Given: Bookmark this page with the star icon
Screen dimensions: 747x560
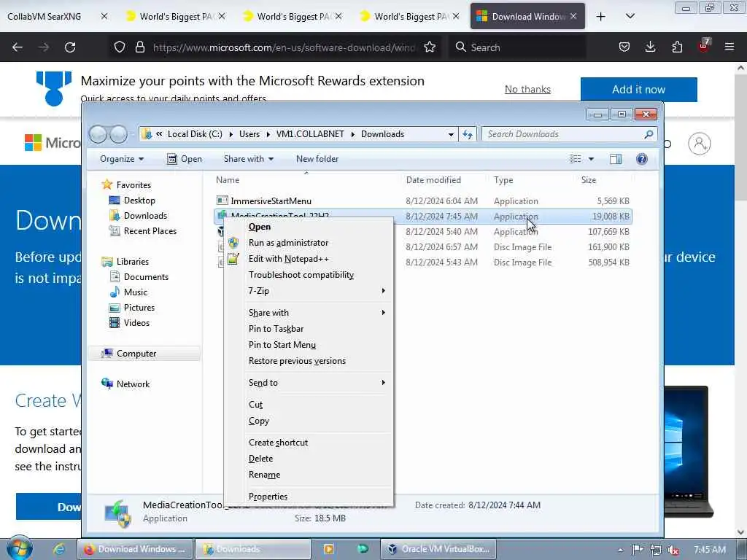Looking at the screenshot, I should [x=430, y=47].
